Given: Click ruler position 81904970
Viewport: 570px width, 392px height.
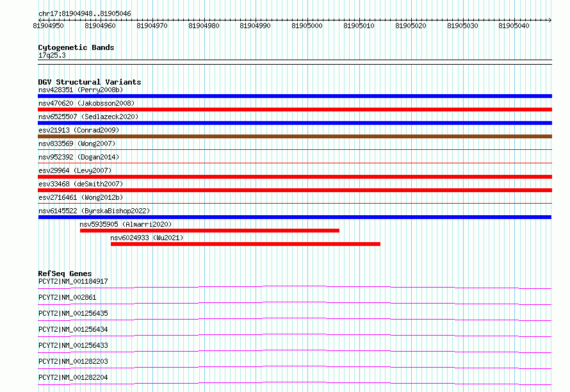Looking at the screenshot, I should pyautogui.click(x=152, y=26).
